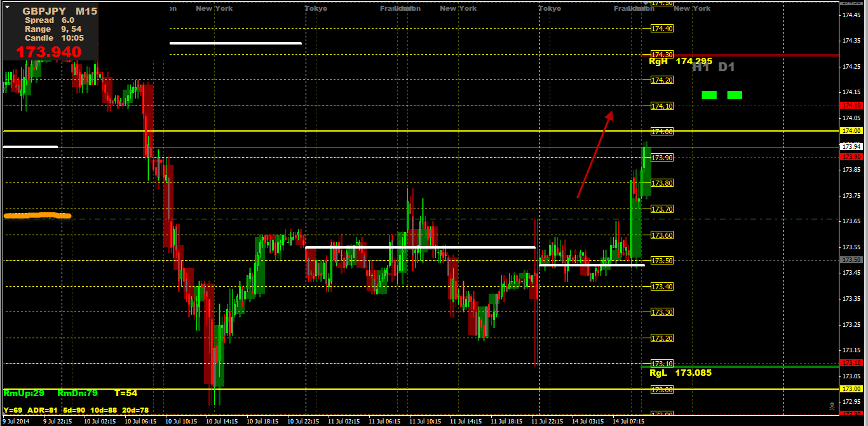Click the 11 Jul 06:15 time label
This screenshot has width=868, height=426.
point(384,421)
